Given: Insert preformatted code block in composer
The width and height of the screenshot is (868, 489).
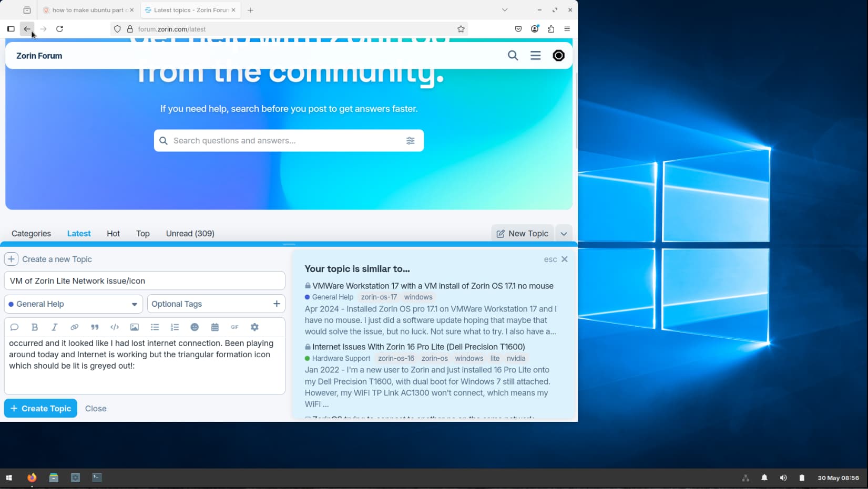Looking at the screenshot, I should click(x=115, y=327).
